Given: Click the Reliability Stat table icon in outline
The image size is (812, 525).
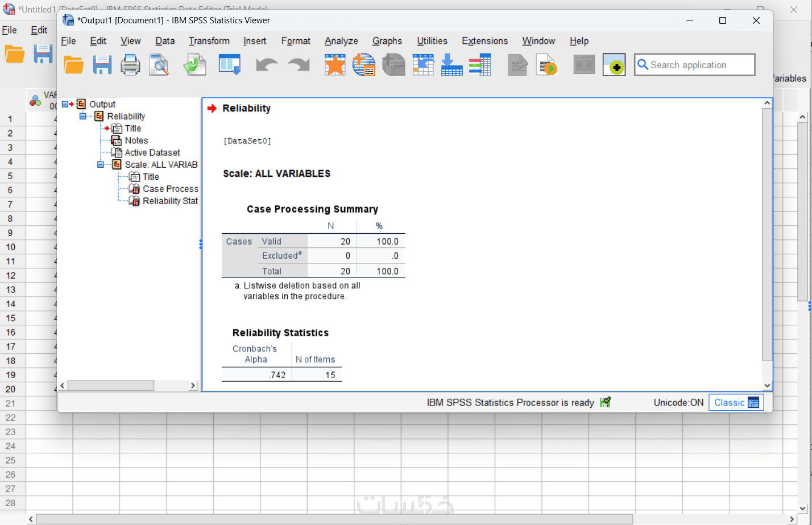Looking at the screenshot, I should click(x=134, y=201).
